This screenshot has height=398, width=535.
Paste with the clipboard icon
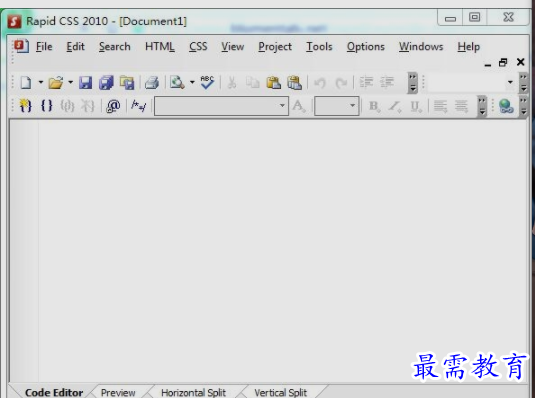click(x=274, y=83)
